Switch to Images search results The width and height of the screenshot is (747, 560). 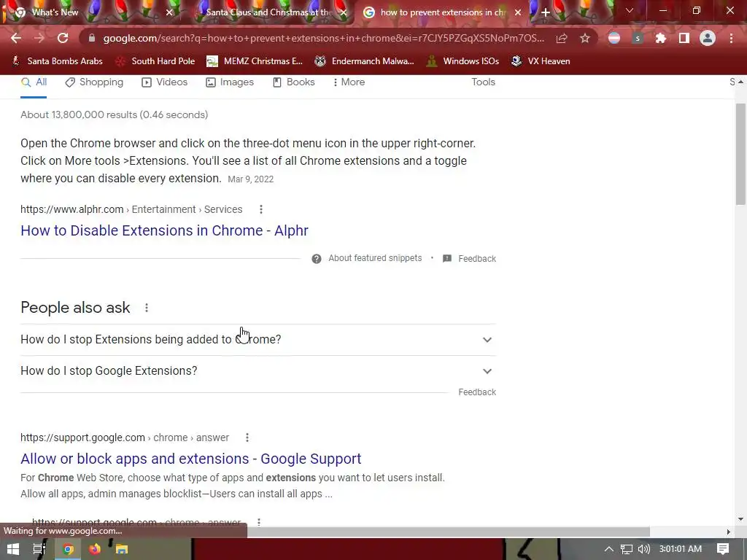(x=230, y=82)
